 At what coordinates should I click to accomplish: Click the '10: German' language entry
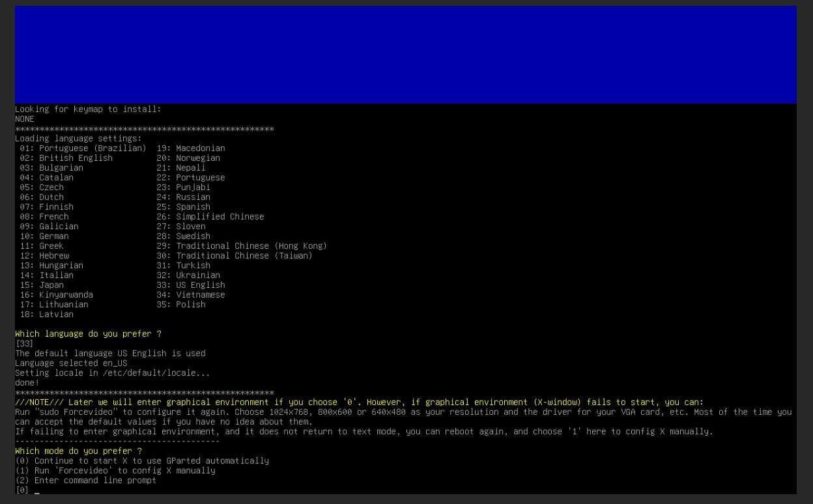[x=44, y=236]
